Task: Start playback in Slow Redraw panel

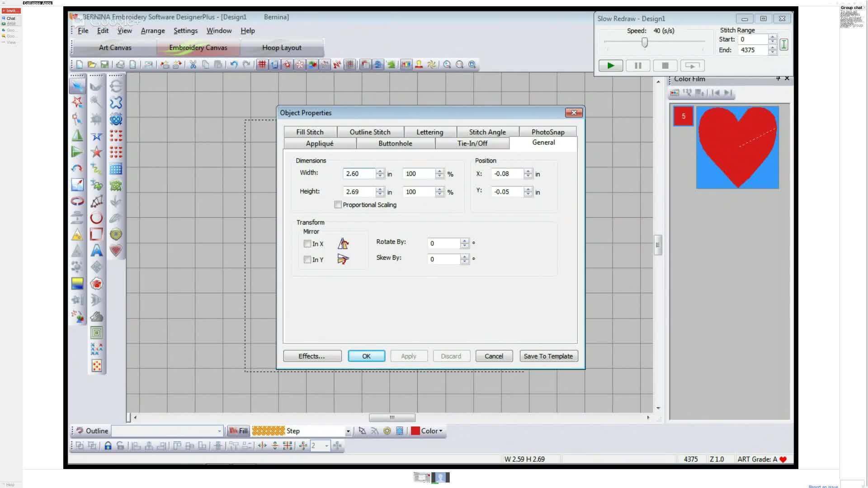Action: coord(610,66)
